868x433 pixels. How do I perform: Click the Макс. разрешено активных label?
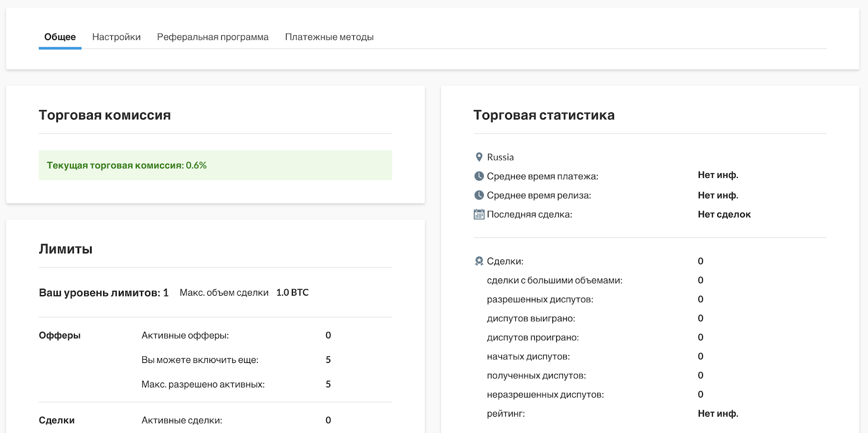203,384
